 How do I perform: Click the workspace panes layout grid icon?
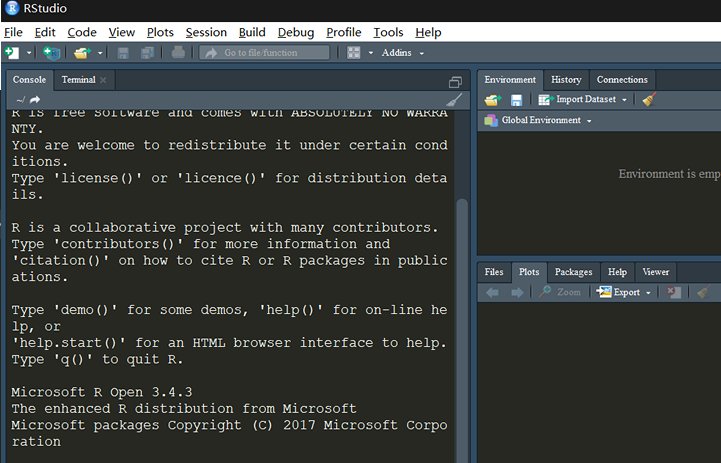click(x=354, y=52)
